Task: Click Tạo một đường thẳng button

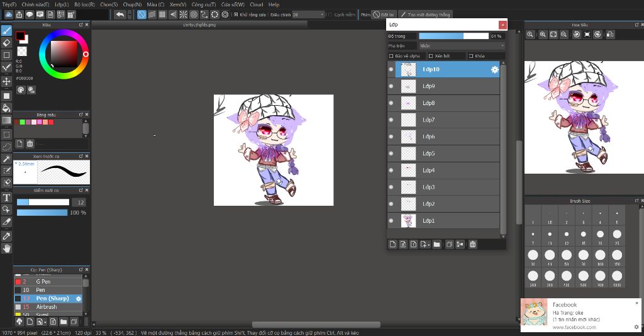Action: pyautogui.click(x=426, y=15)
